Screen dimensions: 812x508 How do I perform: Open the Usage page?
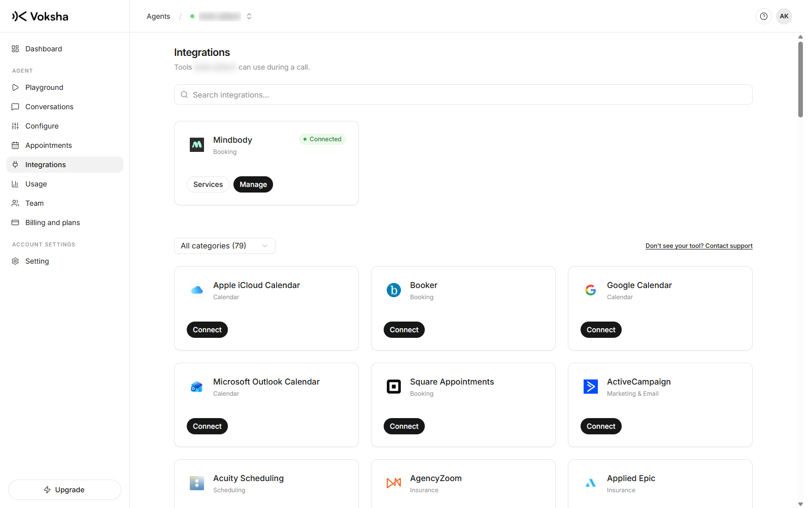click(64, 184)
